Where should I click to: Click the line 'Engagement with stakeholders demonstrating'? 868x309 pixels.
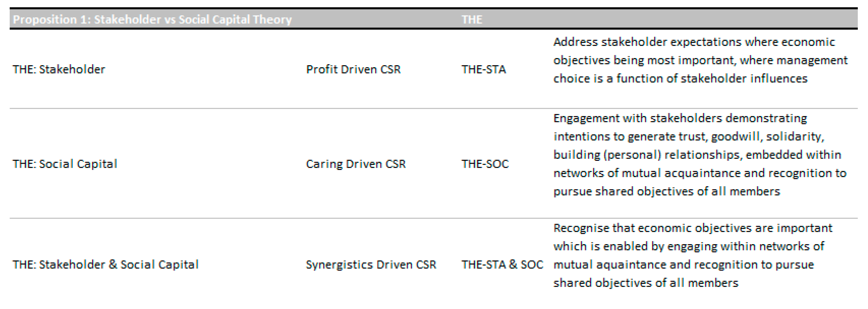[x=680, y=118]
